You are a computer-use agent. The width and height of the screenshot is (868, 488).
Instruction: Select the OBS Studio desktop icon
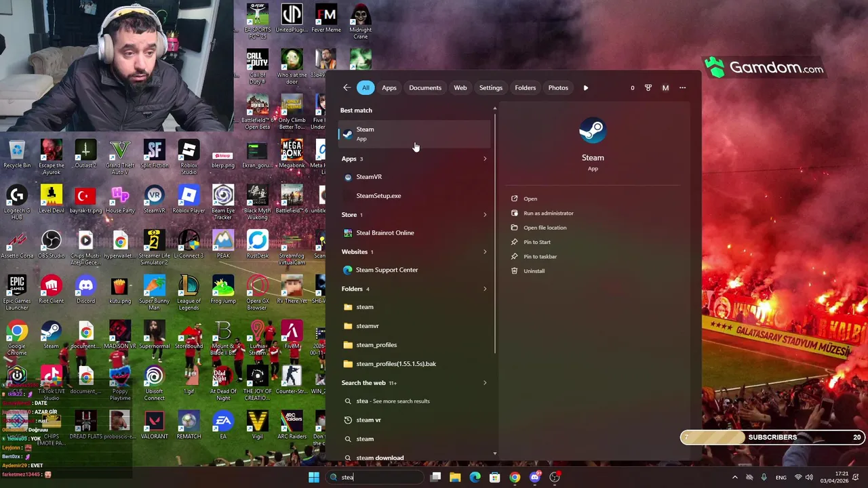point(52,245)
